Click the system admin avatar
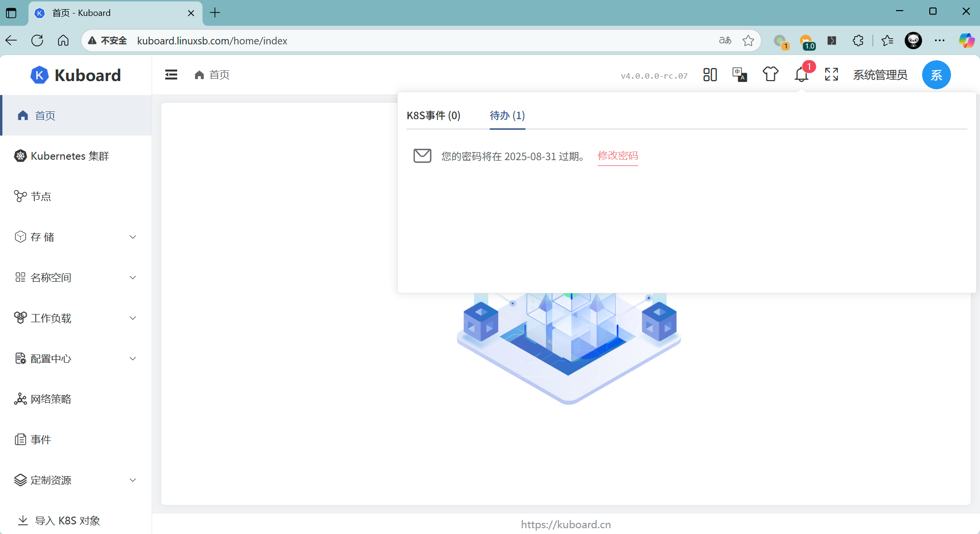 pyautogui.click(x=936, y=75)
